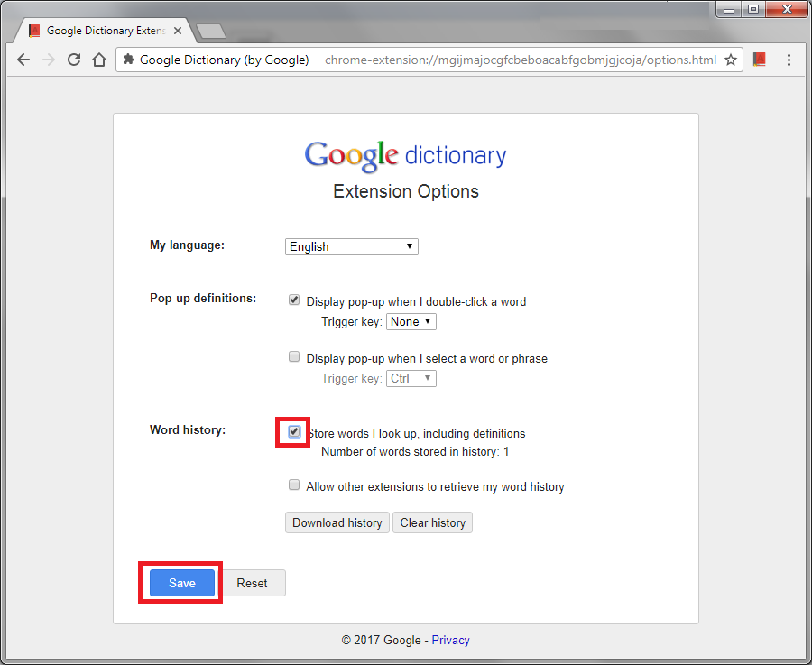Click the 'Pop-up definitions:' label
The image size is (812, 665).
[x=203, y=299]
